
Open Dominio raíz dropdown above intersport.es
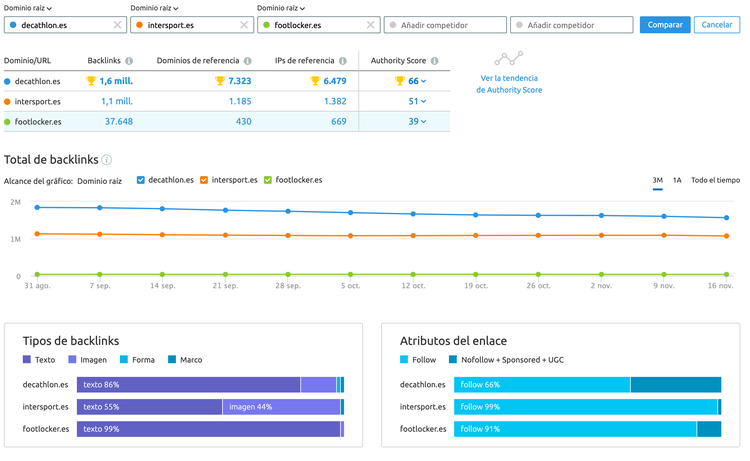click(x=154, y=8)
